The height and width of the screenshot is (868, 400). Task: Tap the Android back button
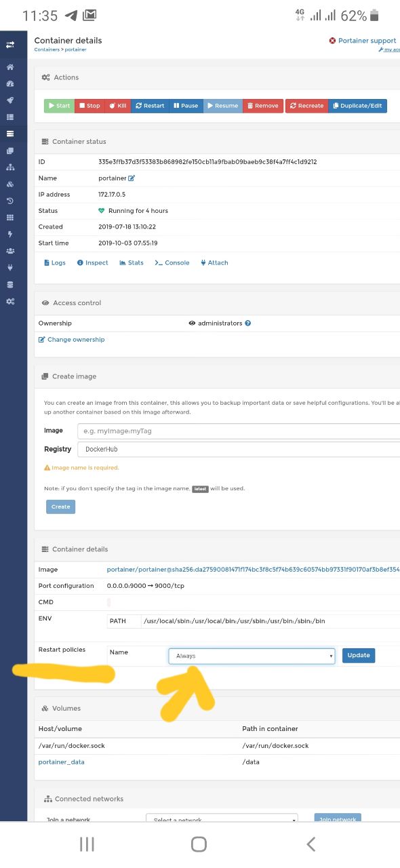tap(311, 844)
